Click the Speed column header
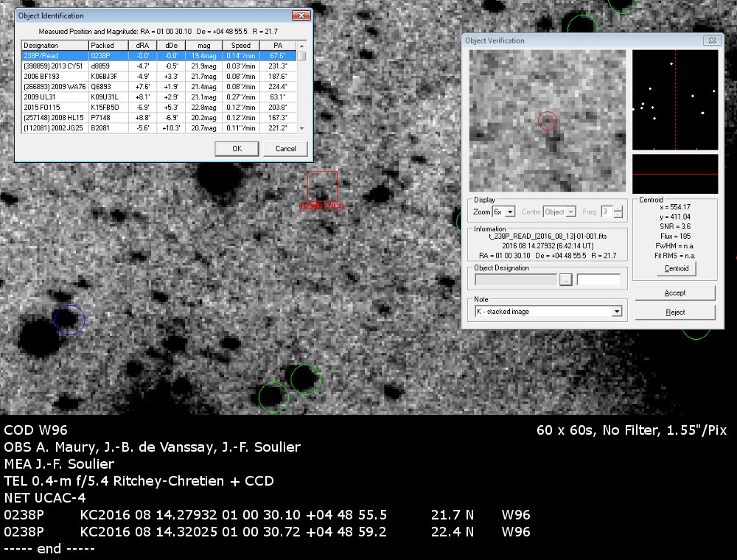The image size is (737, 560). (x=241, y=45)
